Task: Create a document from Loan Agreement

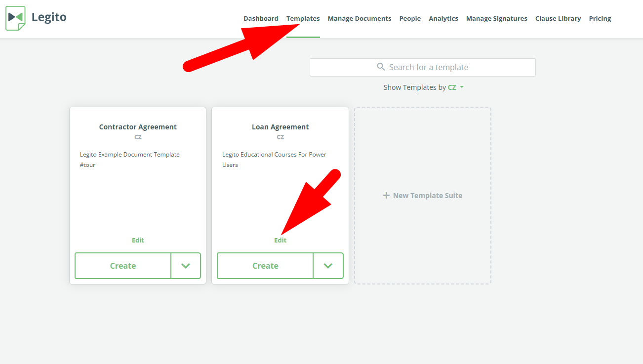Action: (265, 266)
